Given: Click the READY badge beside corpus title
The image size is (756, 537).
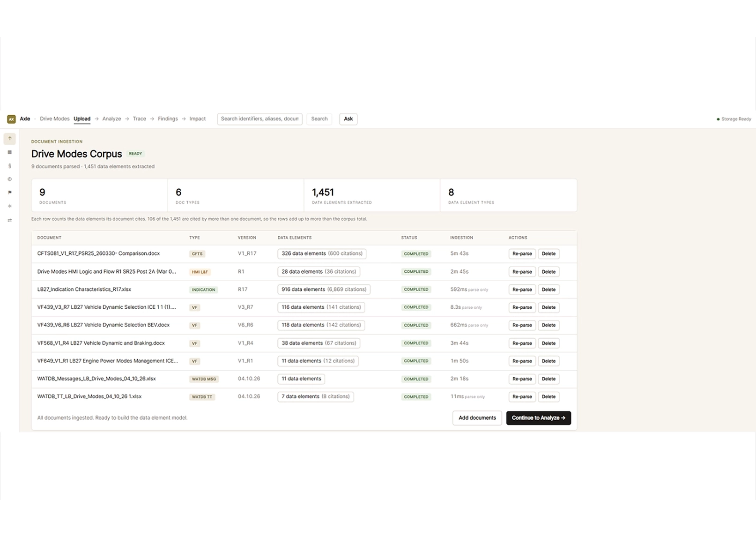Looking at the screenshot, I should pyautogui.click(x=135, y=154).
